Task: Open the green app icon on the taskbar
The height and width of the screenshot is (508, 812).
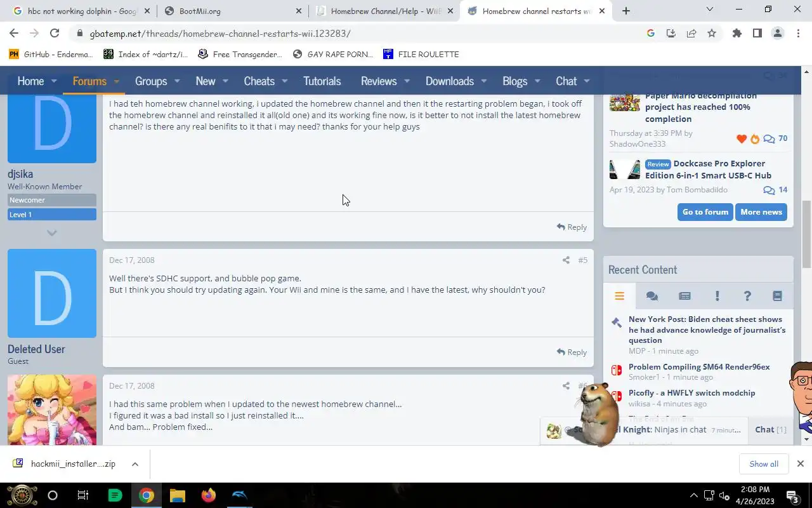Action: tap(115, 495)
